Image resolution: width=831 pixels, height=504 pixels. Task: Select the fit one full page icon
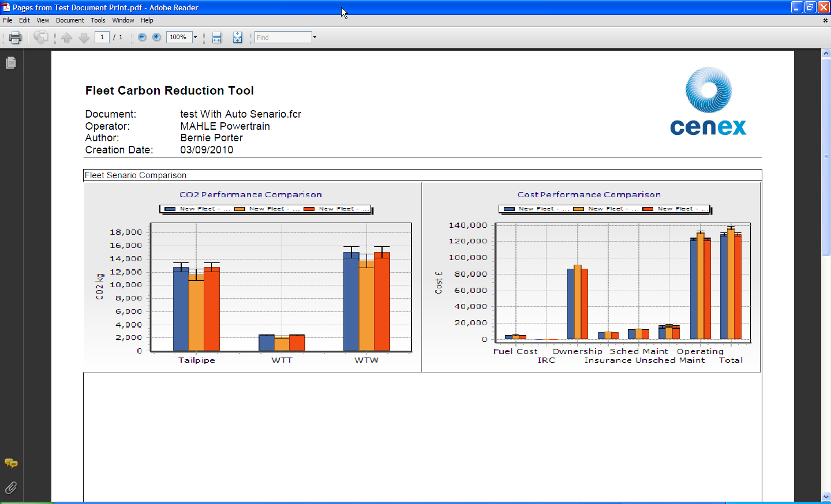coord(238,37)
